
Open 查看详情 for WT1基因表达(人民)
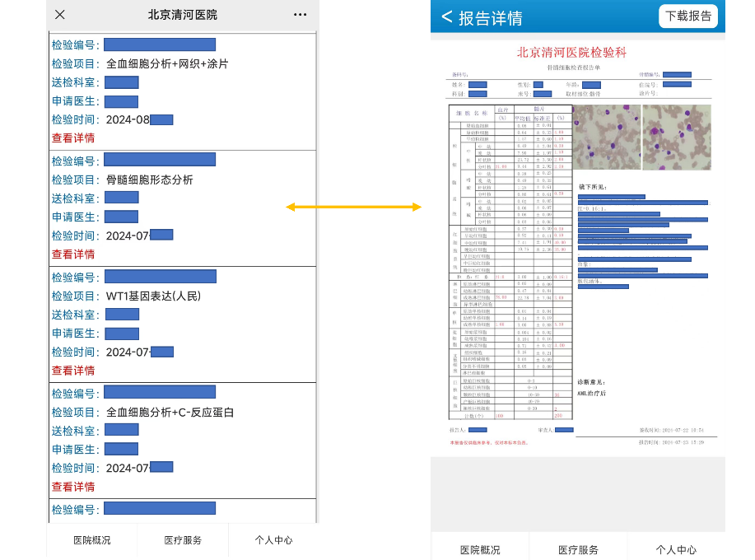click(x=73, y=371)
